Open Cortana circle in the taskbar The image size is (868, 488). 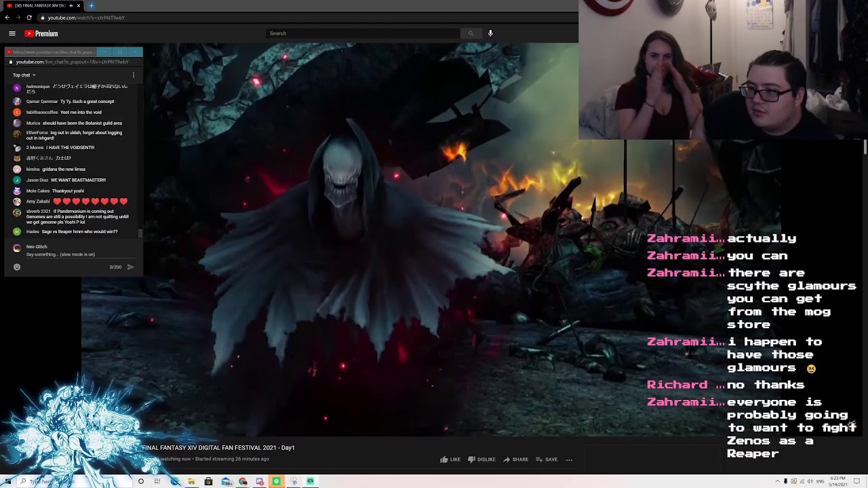click(141, 481)
